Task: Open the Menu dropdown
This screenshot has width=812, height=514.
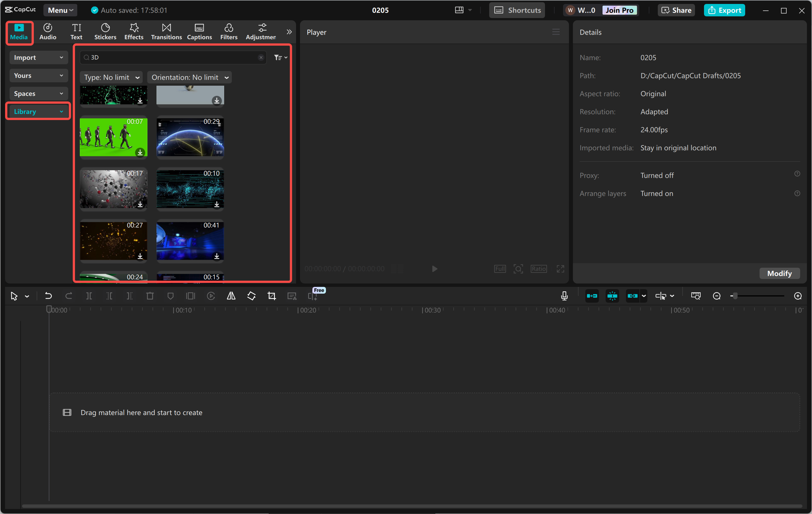Action: click(x=60, y=10)
